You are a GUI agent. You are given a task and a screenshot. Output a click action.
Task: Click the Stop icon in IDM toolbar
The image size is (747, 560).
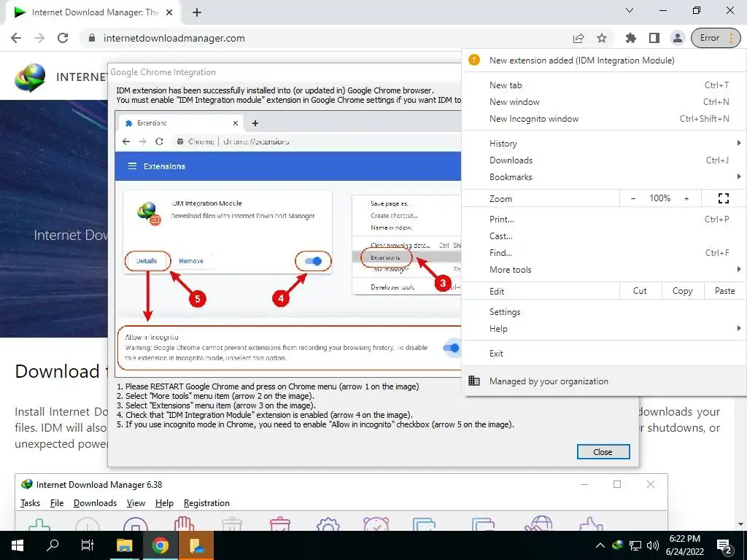(136, 524)
